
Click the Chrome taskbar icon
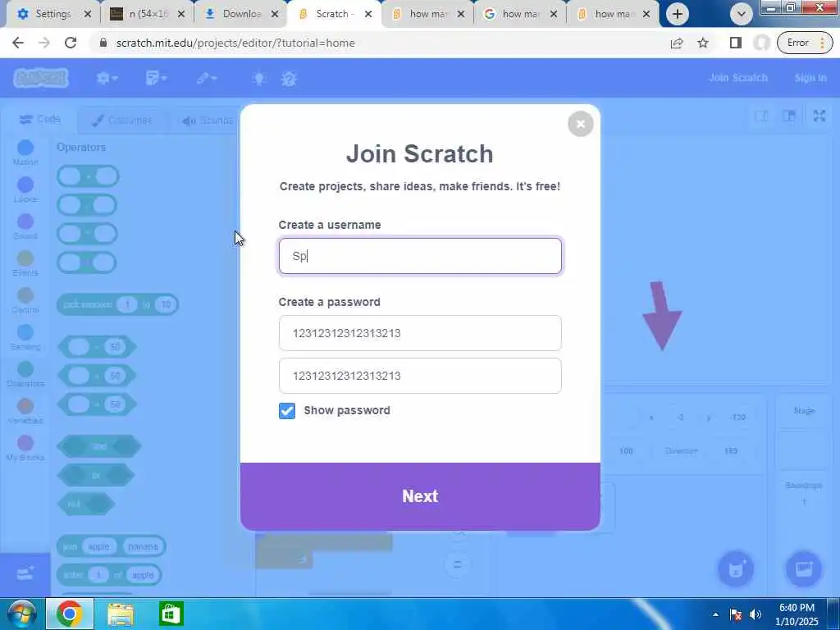click(x=69, y=614)
